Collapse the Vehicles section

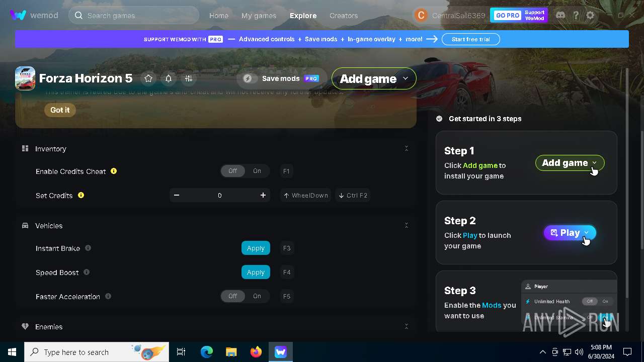407,225
